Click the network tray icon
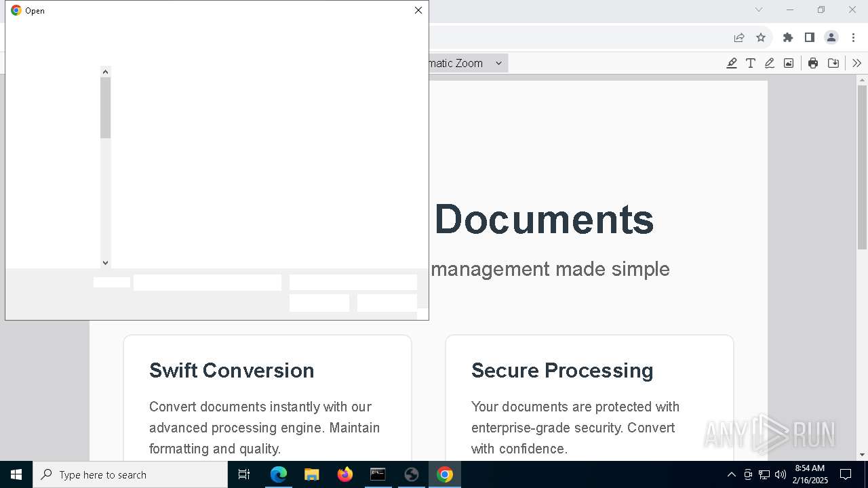Viewport: 868px width, 488px height. 764,474
